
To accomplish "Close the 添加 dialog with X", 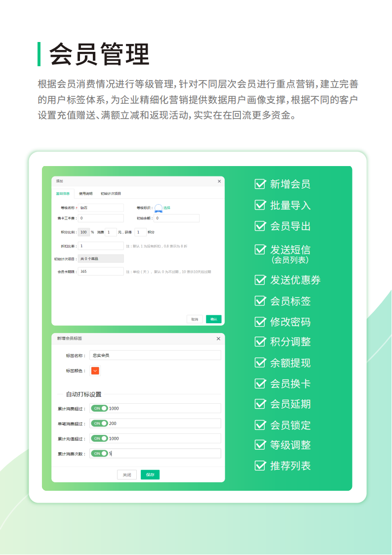I will point(219,181).
